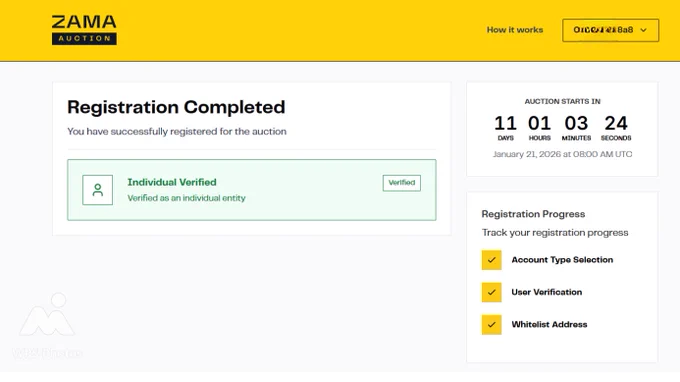Click the Account Type Selection label
Screen dimensions: 680x382
(562, 260)
